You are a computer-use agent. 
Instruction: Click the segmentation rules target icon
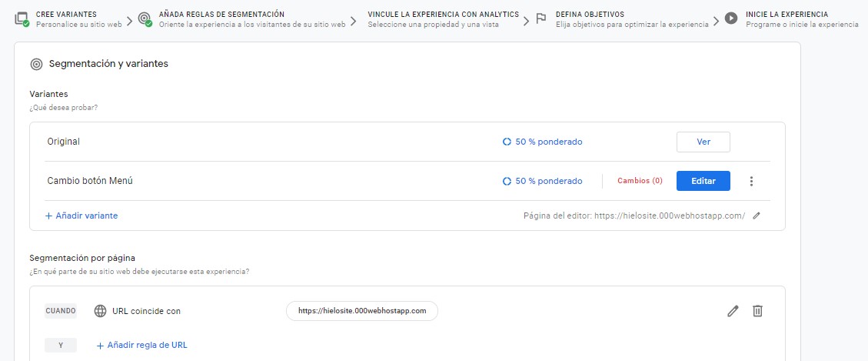(x=144, y=18)
